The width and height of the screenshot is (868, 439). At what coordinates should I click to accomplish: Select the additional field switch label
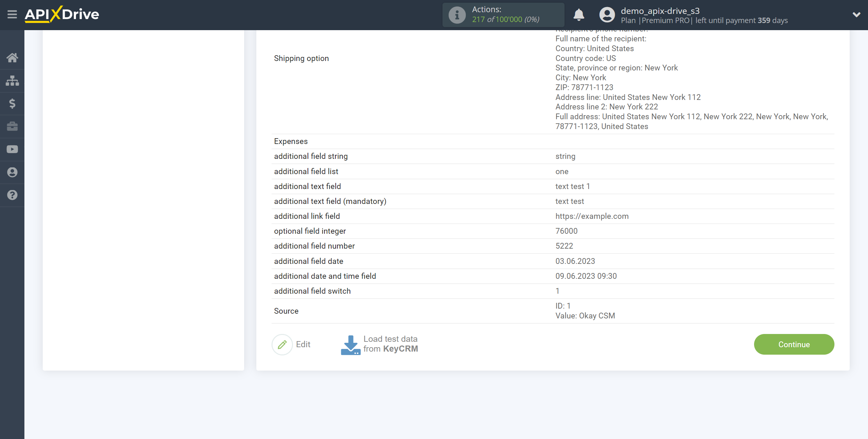click(x=312, y=291)
